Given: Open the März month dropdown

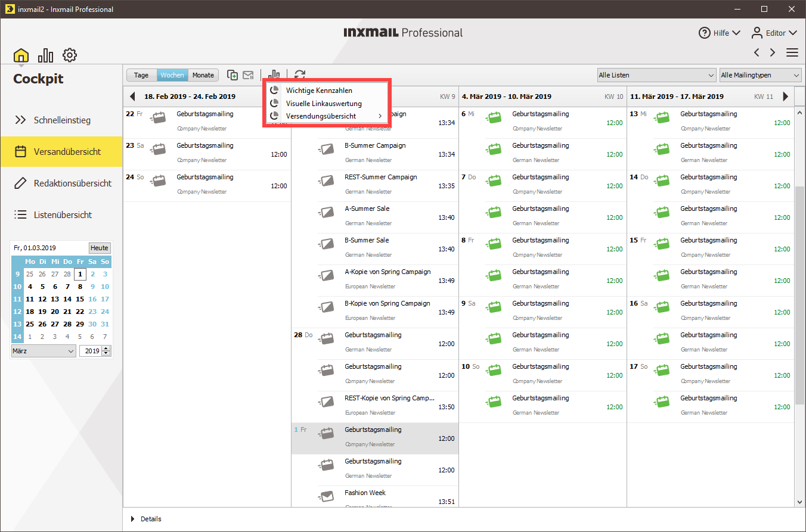Looking at the screenshot, I should tap(44, 351).
